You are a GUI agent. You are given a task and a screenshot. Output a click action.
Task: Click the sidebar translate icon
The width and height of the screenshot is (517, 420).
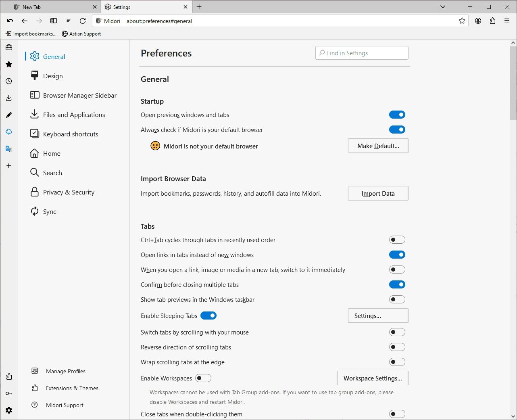[x=9, y=149]
